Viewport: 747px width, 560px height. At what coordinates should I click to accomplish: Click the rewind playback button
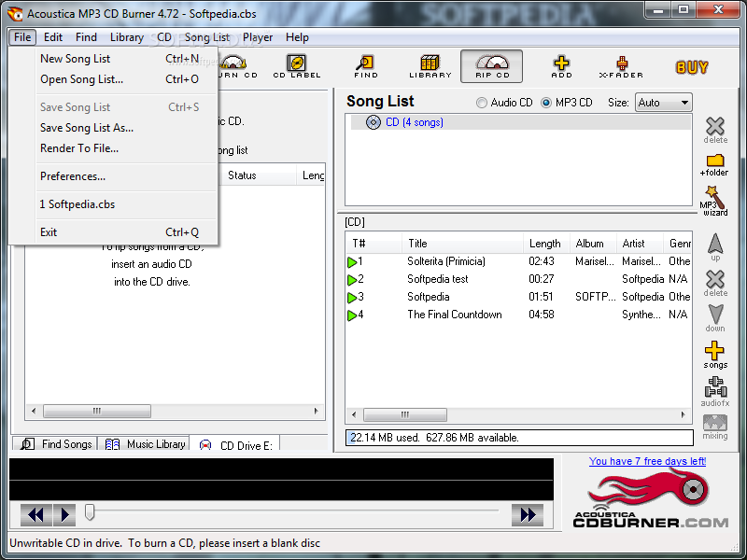pyautogui.click(x=36, y=515)
